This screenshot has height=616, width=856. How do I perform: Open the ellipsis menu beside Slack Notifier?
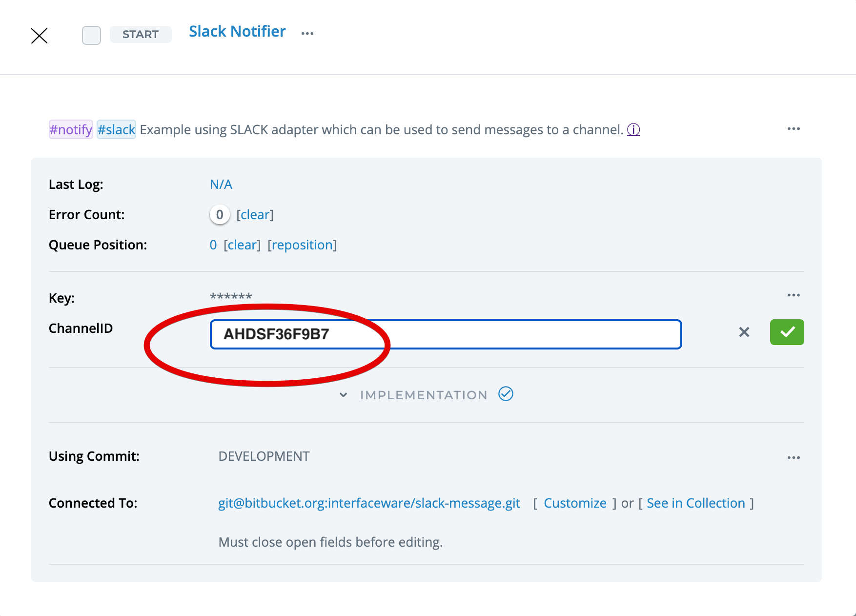[x=307, y=34]
